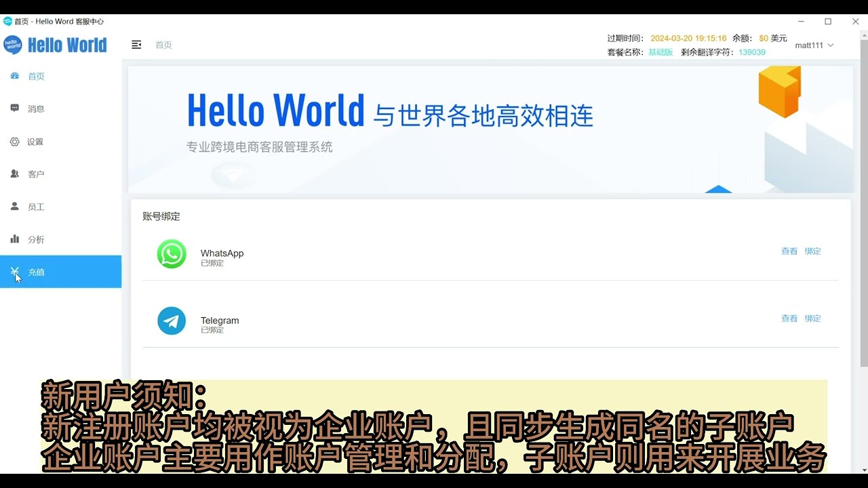Click the Telegram paper-plane logo
Viewport: 868px width, 488px height.
[172, 321]
